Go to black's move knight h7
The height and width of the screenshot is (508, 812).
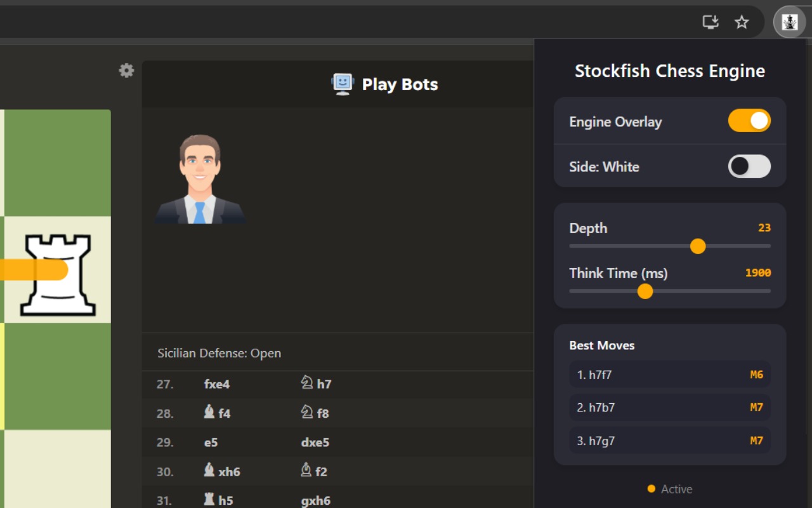(x=316, y=383)
